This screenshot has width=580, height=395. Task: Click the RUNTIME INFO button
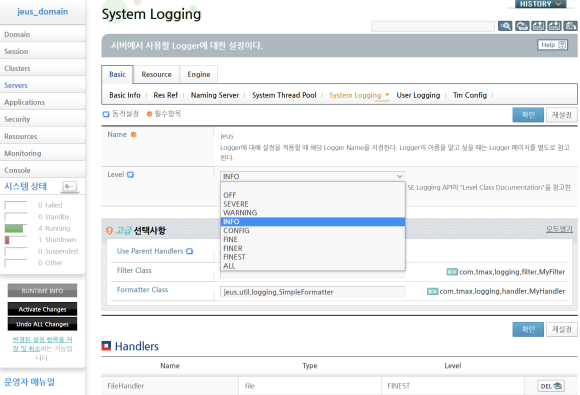tap(42, 291)
